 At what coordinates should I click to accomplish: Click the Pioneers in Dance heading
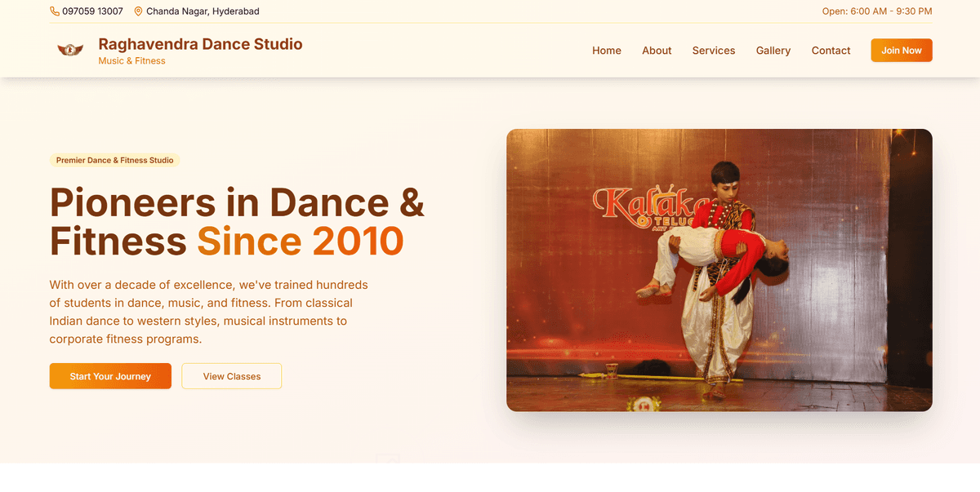click(x=237, y=202)
